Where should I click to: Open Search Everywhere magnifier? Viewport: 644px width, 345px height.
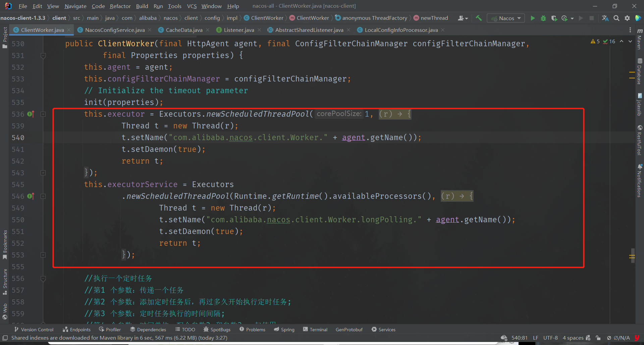(x=616, y=18)
